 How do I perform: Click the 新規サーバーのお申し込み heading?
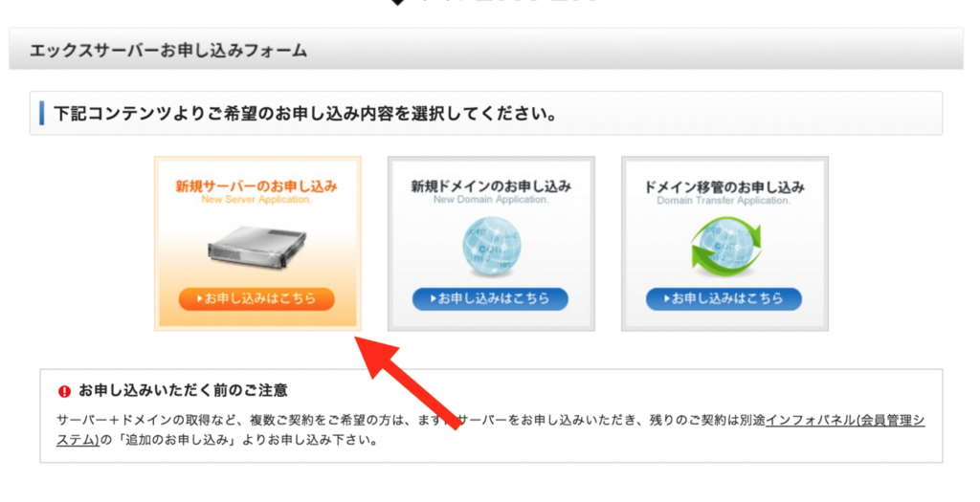(x=256, y=186)
